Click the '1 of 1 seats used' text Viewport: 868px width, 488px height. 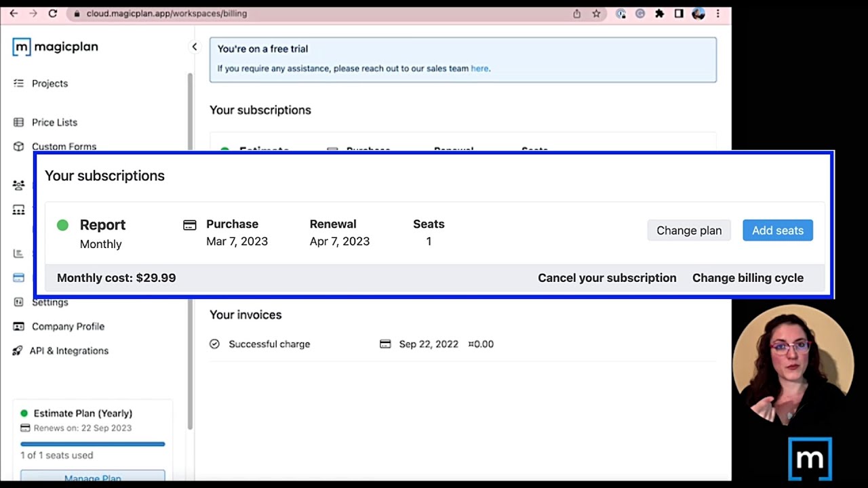(x=57, y=455)
